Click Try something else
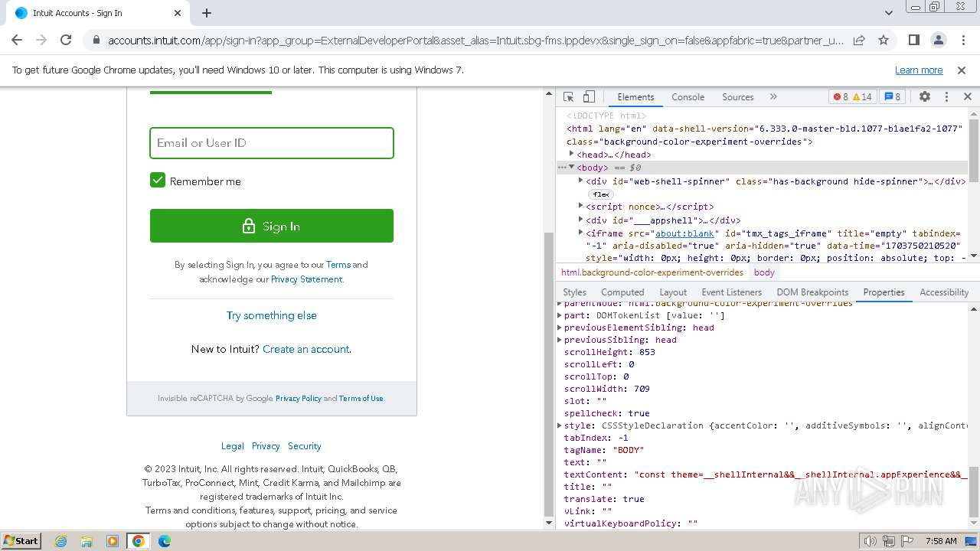The width and height of the screenshot is (980, 551). coord(272,315)
